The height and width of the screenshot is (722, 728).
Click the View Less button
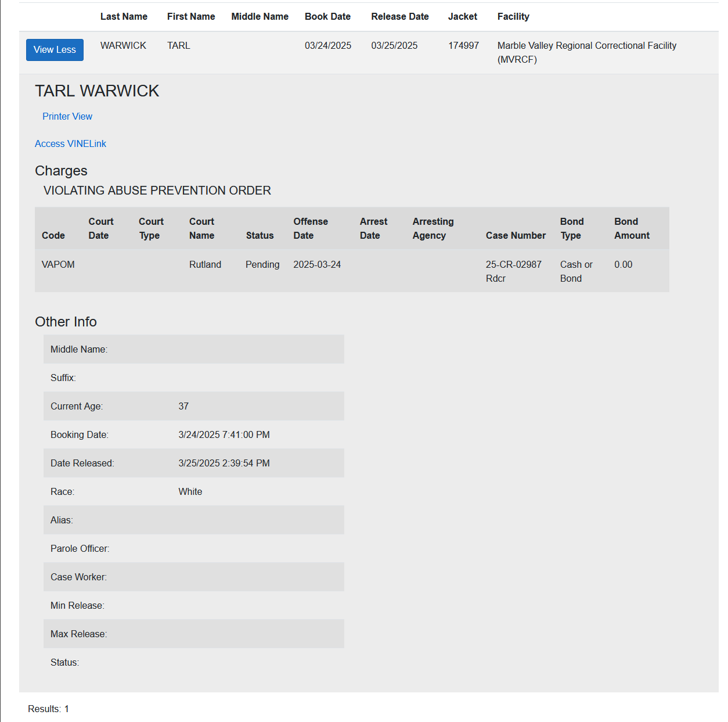click(55, 50)
